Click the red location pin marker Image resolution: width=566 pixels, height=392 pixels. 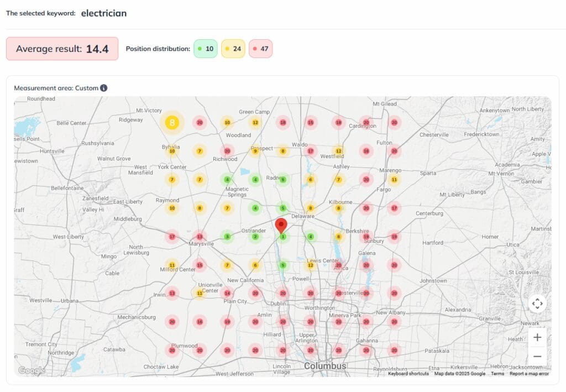click(281, 225)
